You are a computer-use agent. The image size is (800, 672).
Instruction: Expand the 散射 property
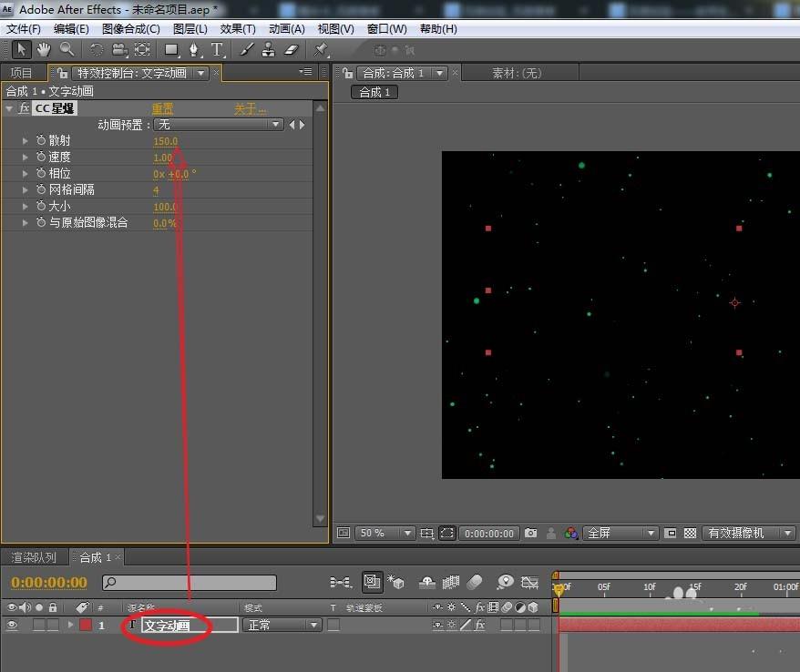click(x=23, y=141)
